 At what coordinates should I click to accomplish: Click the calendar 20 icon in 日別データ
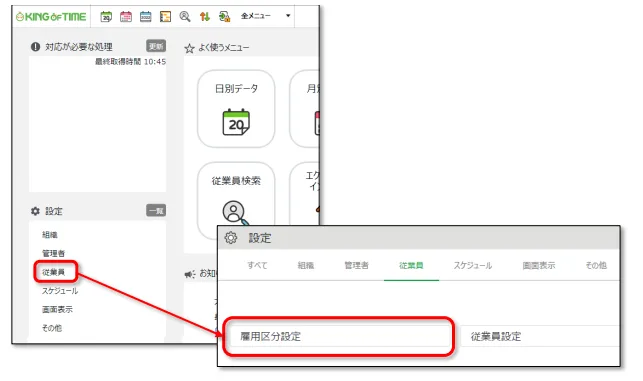236,123
